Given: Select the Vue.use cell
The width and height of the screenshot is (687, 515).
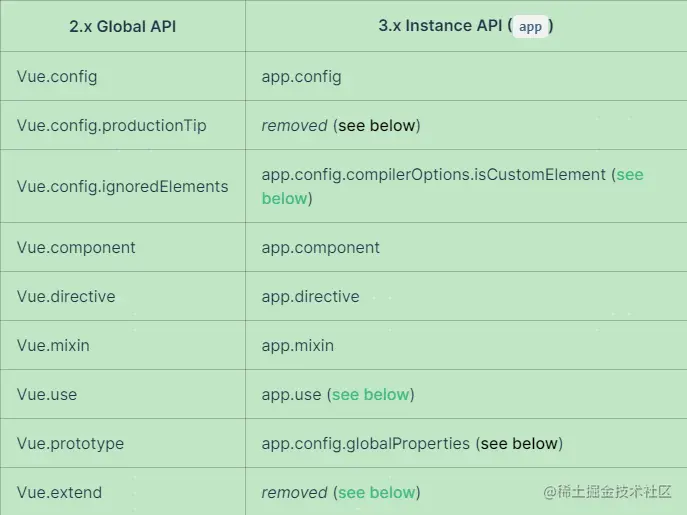Looking at the screenshot, I should tap(47, 395).
